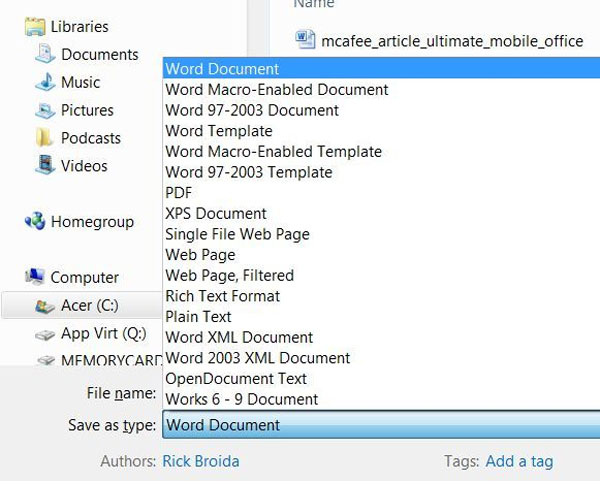Open Homegroup network icon
Screen dimensions: 600x481
(x=35, y=222)
